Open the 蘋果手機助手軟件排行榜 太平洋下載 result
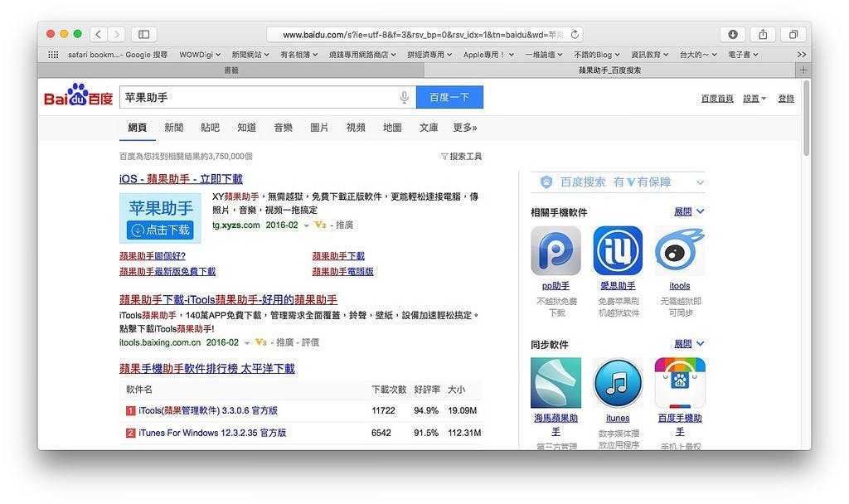The height and width of the screenshot is (504, 849). tap(206, 368)
